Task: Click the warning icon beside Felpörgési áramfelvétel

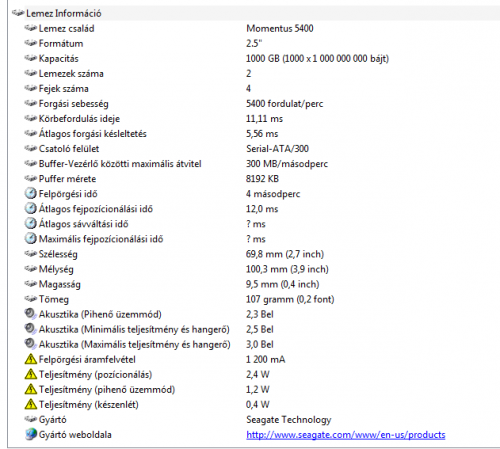Action: pos(31,359)
